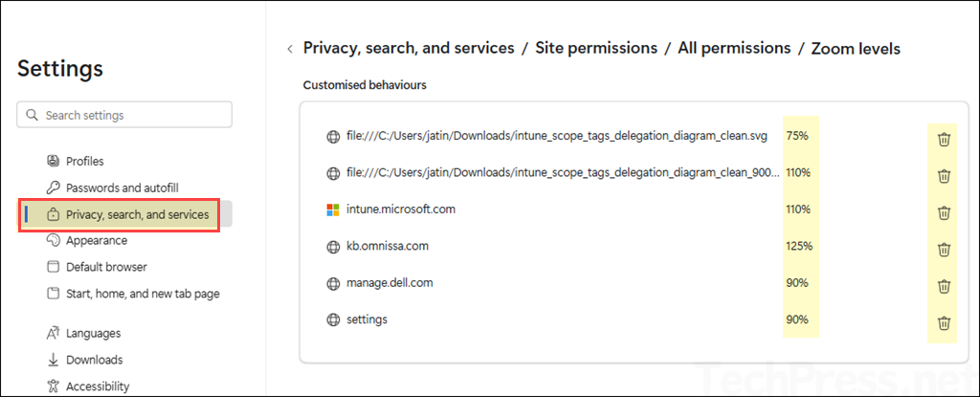Image resolution: width=980 pixels, height=397 pixels.
Task: Delete zoom entry for diagram_clean_900 file
Action: [x=944, y=176]
